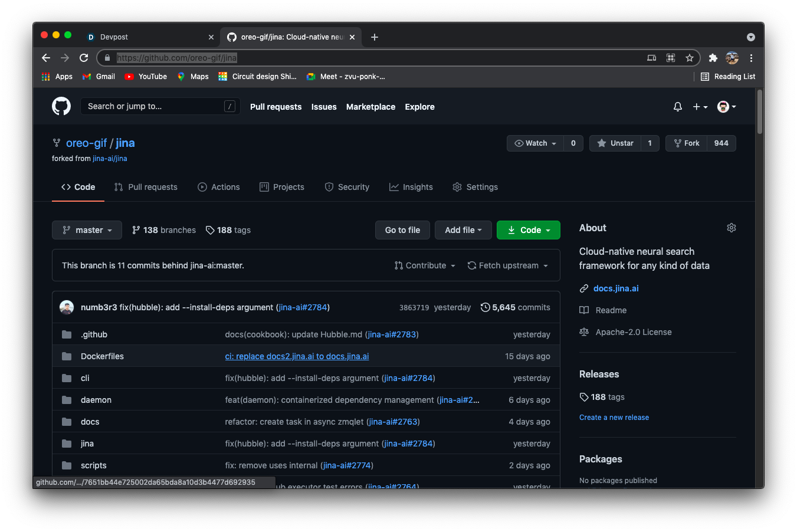Switch to the repository Pull requests tab
Image resolution: width=797 pixels, height=532 pixels.
pos(146,187)
